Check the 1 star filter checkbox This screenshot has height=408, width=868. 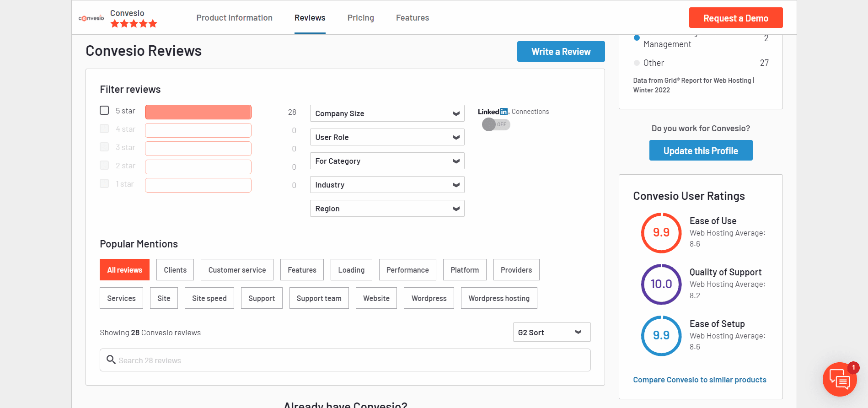point(104,183)
